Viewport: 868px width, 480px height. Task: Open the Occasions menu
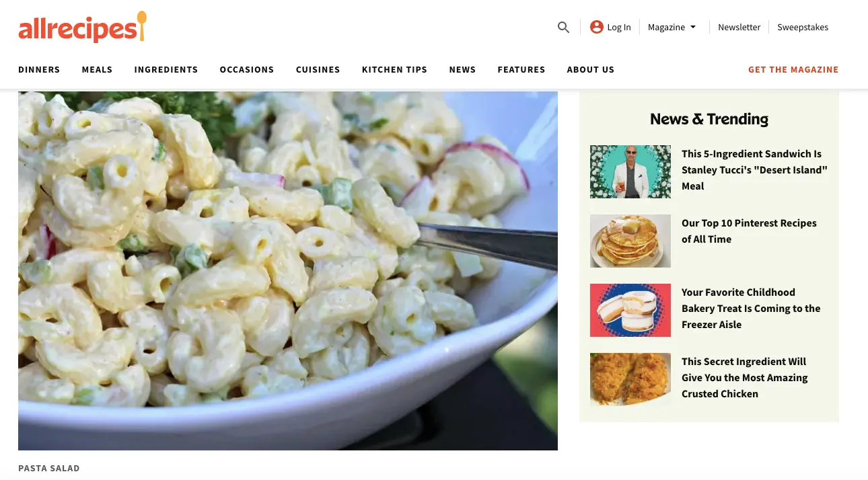pyautogui.click(x=247, y=69)
